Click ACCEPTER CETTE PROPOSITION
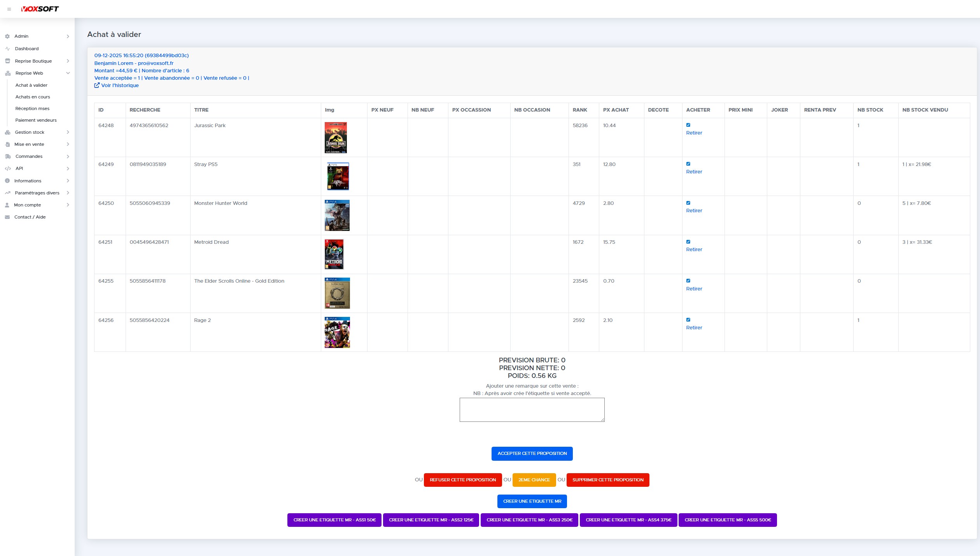The height and width of the screenshot is (556, 980). (x=532, y=453)
